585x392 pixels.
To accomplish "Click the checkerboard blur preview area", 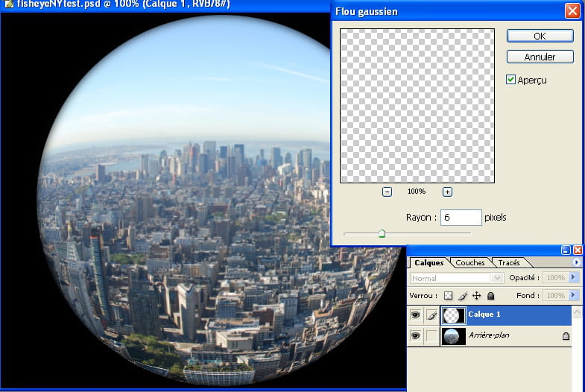I will (417, 106).
